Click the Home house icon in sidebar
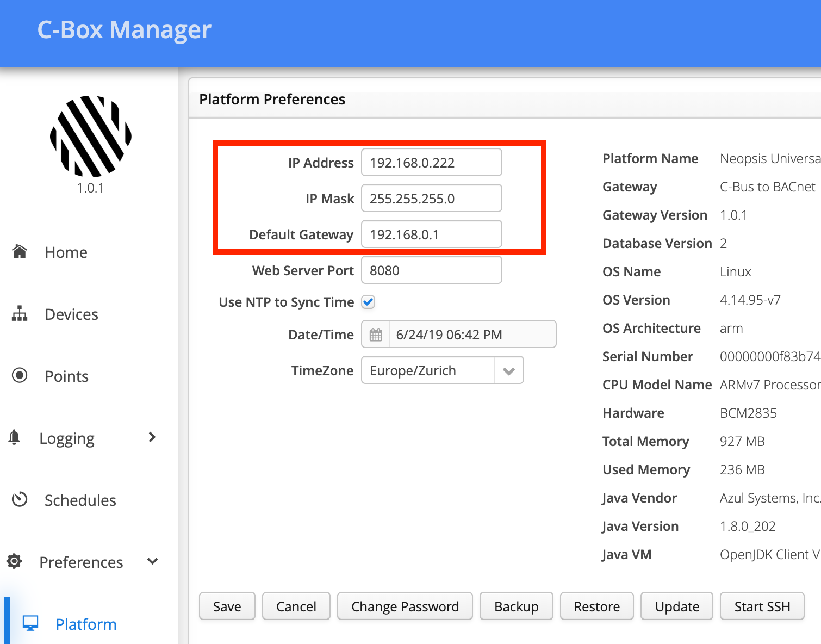821x644 pixels. (x=20, y=251)
